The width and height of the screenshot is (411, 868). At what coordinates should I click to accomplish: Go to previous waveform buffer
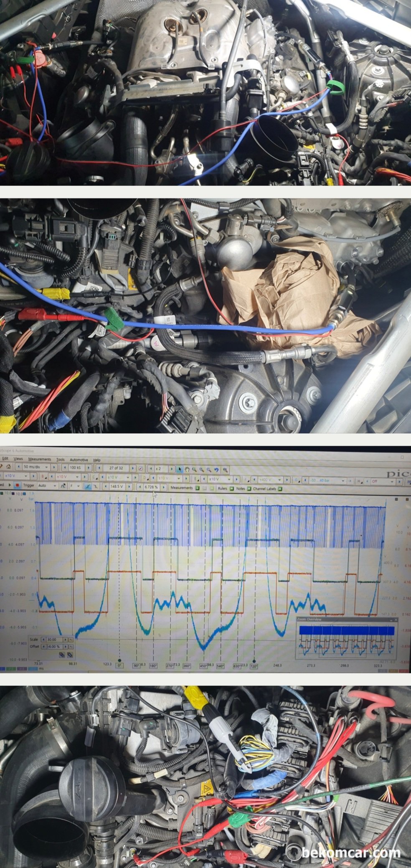99,468
